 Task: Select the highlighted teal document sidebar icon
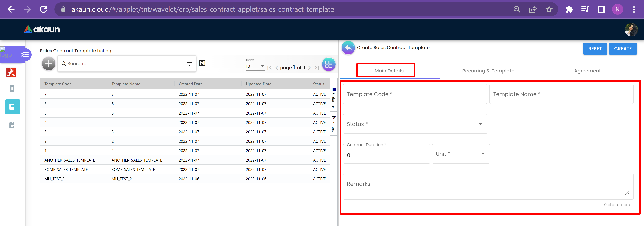12,107
